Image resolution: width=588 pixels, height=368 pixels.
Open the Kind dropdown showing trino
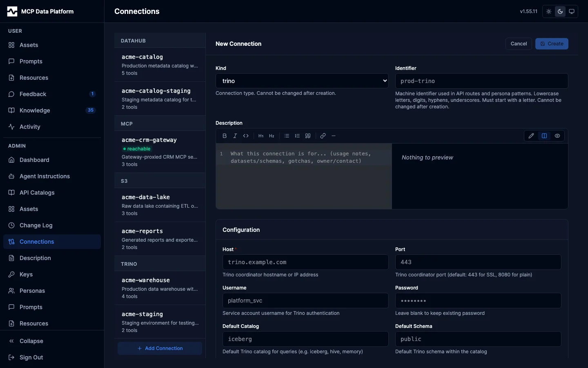tap(302, 81)
